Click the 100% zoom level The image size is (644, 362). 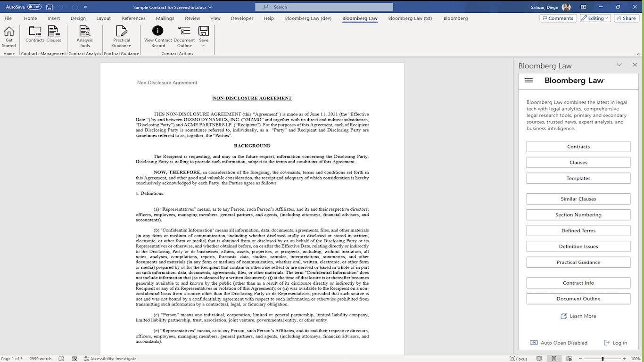636,359
